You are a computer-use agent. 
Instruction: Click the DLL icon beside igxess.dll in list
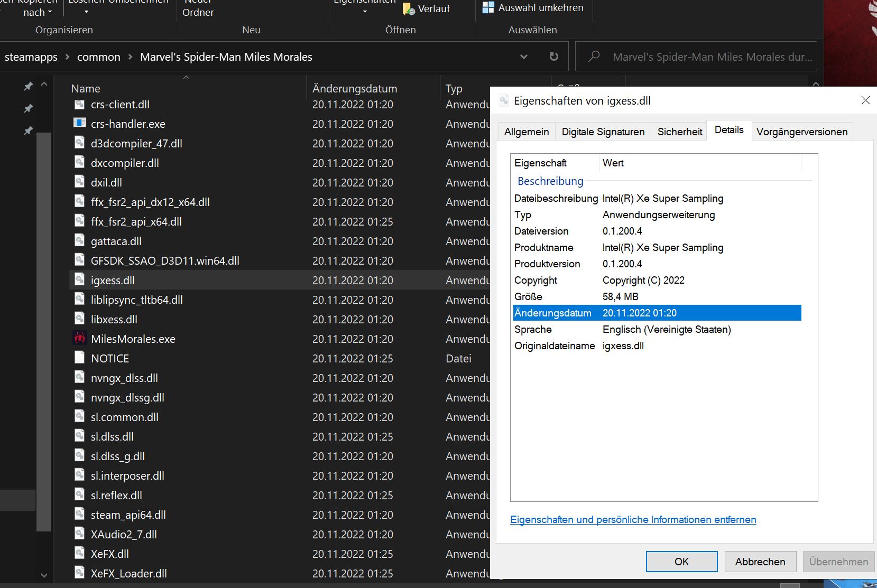79,279
